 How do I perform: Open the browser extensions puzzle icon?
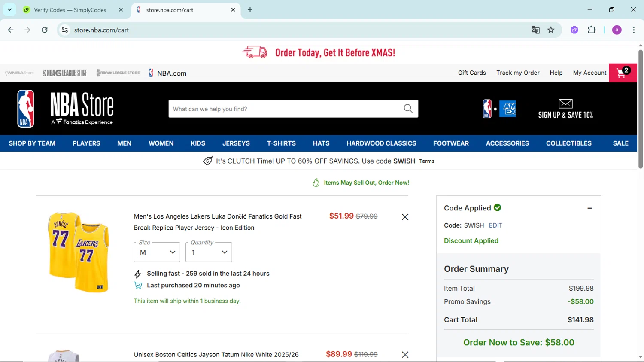[592, 30]
